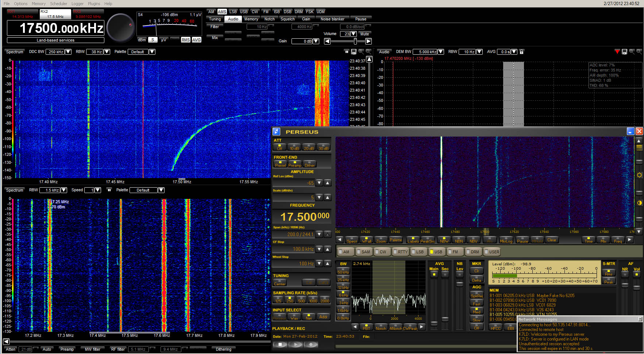This screenshot has width=644, height=354.
Task: Shift Perseus frequency span left arrow
Action: pos(340,240)
